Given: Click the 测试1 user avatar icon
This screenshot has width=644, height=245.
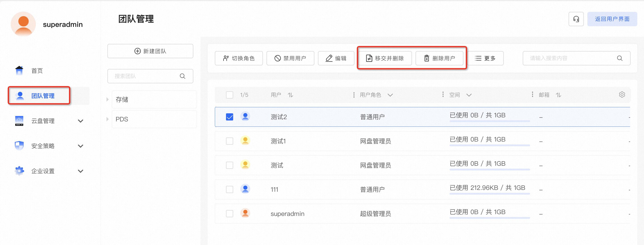Looking at the screenshot, I should tap(245, 141).
